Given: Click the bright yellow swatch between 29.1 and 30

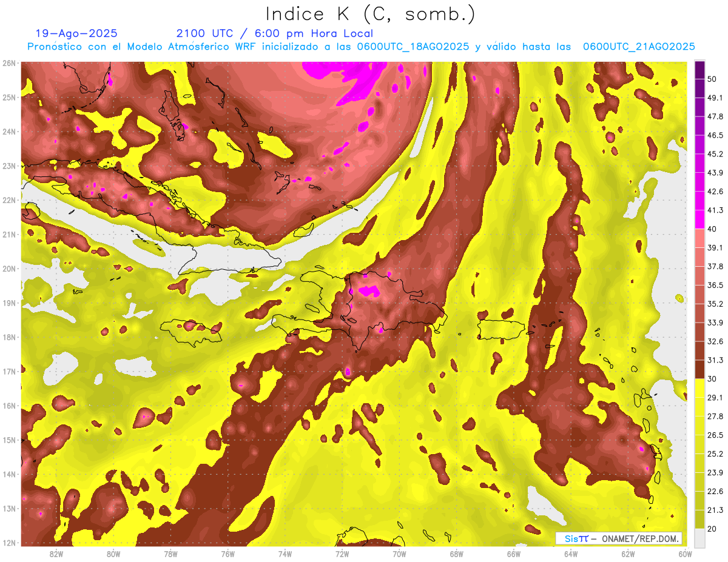Looking at the screenshot, I should pos(700,388).
